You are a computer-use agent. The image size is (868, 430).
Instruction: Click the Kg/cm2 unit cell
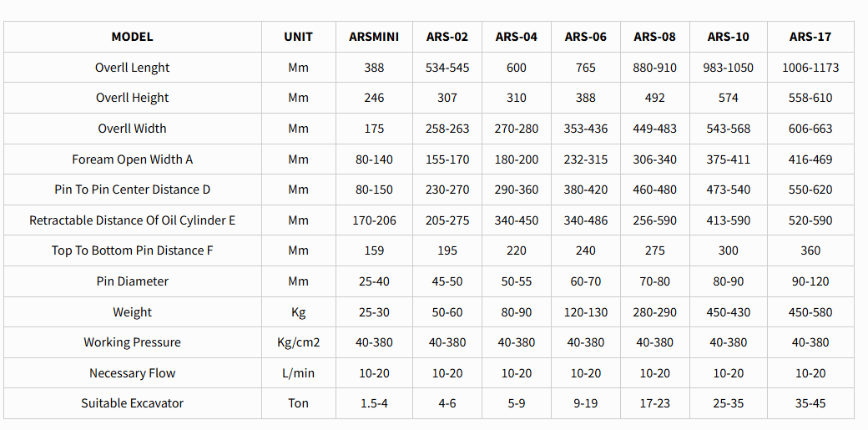tap(298, 342)
